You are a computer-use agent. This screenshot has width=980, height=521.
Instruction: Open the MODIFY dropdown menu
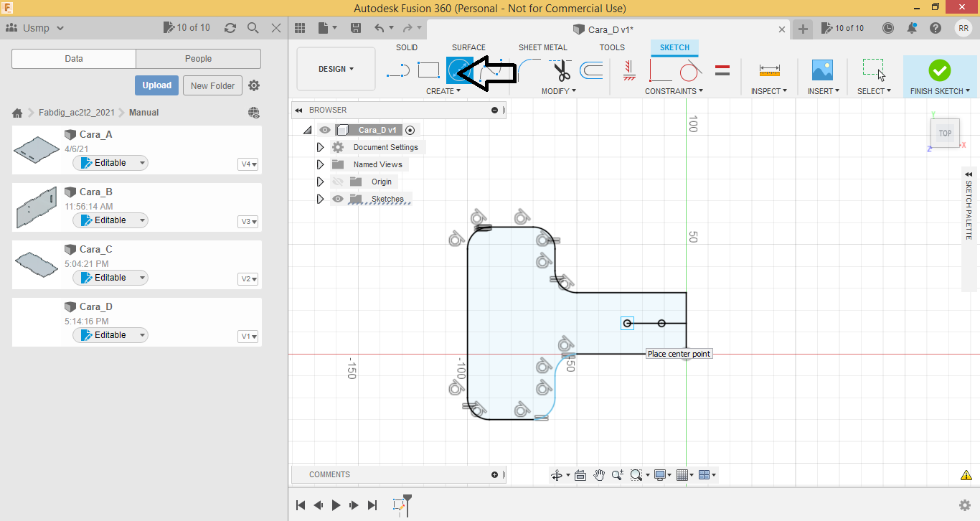(x=558, y=91)
